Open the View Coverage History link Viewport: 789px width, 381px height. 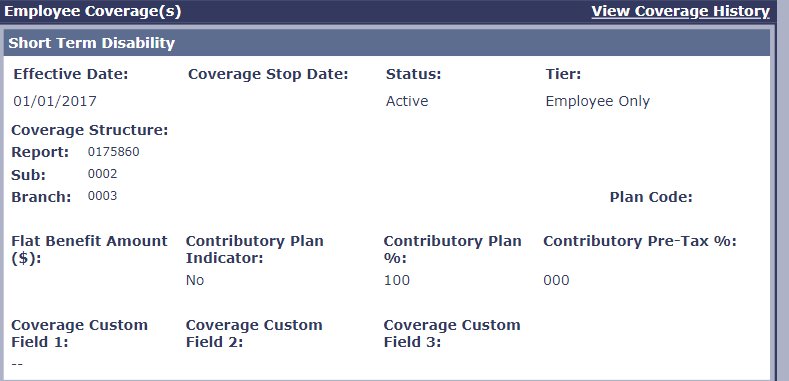680,12
